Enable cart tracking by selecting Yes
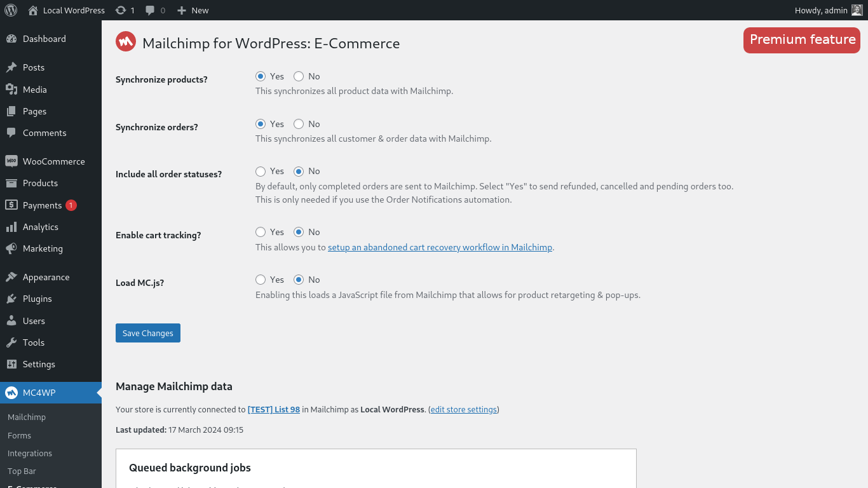Viewport: 868px width, 488px height. 261,232
